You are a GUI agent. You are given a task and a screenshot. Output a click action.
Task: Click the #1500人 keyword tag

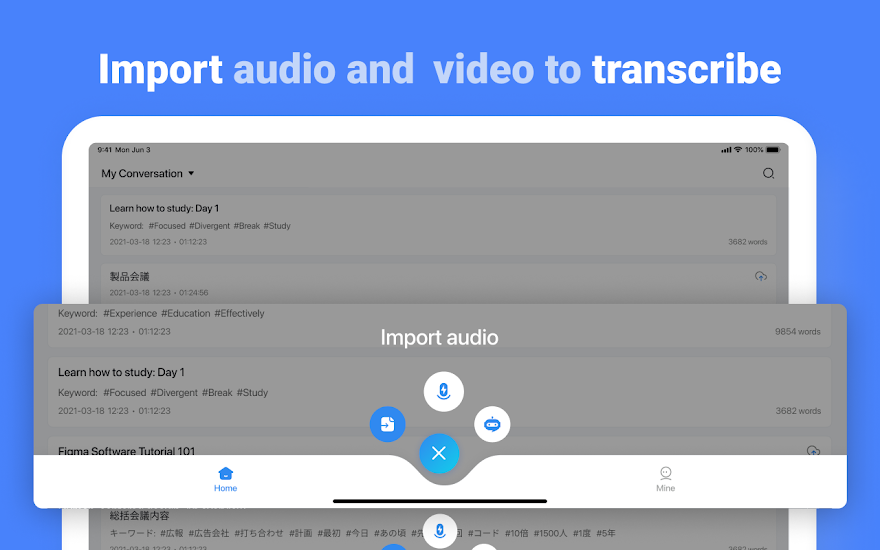550,533
